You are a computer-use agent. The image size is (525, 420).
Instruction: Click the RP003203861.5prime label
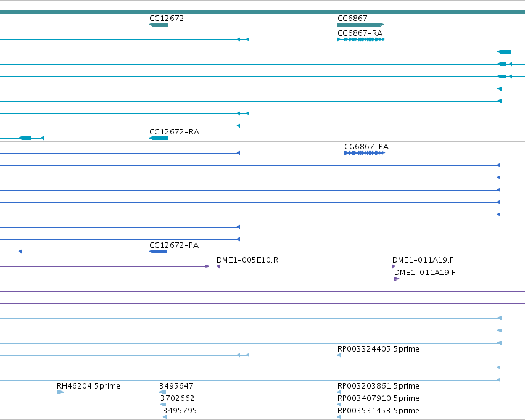point(378,386)
